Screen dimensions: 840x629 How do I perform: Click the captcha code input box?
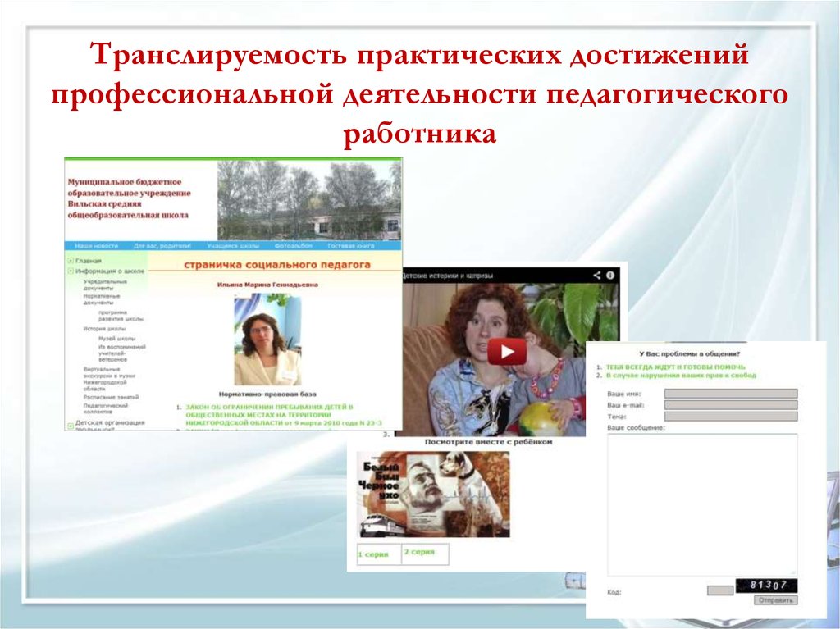point(720,590)
